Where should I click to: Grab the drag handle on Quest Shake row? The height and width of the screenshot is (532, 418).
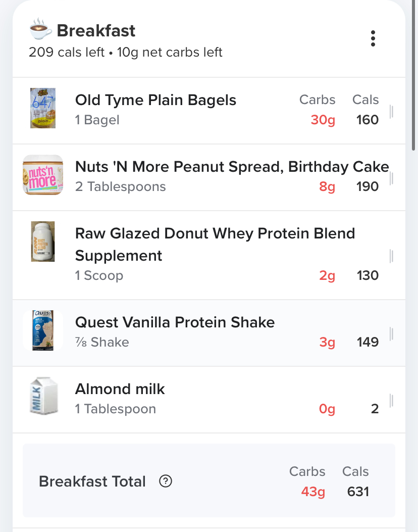[391, 333]
